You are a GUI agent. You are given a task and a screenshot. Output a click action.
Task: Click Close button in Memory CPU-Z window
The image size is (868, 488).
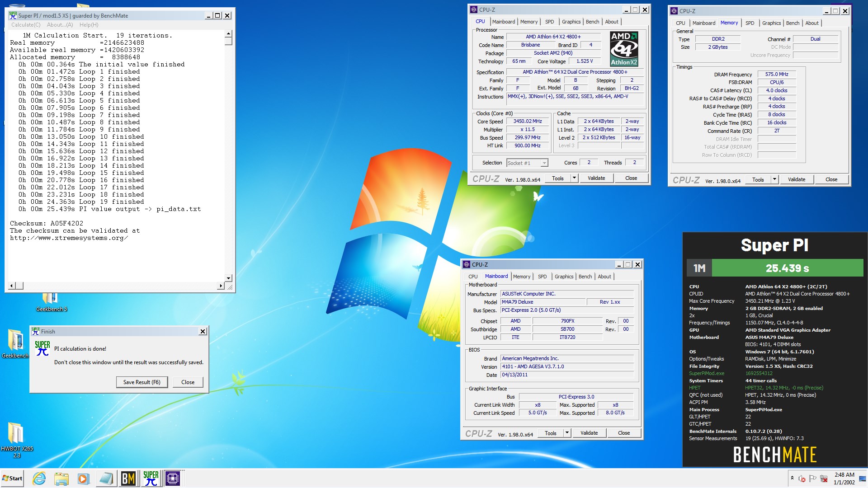(x=831, y=179)
